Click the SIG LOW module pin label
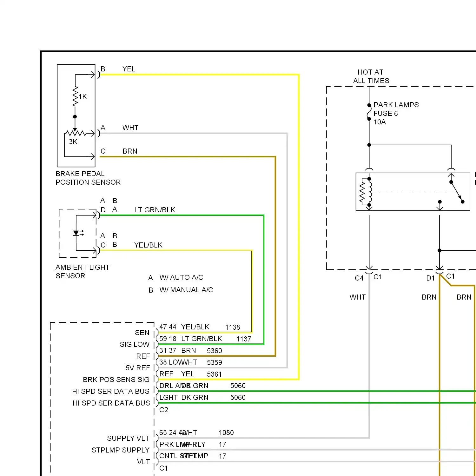The image size is (476, 476). coord(135,344)
